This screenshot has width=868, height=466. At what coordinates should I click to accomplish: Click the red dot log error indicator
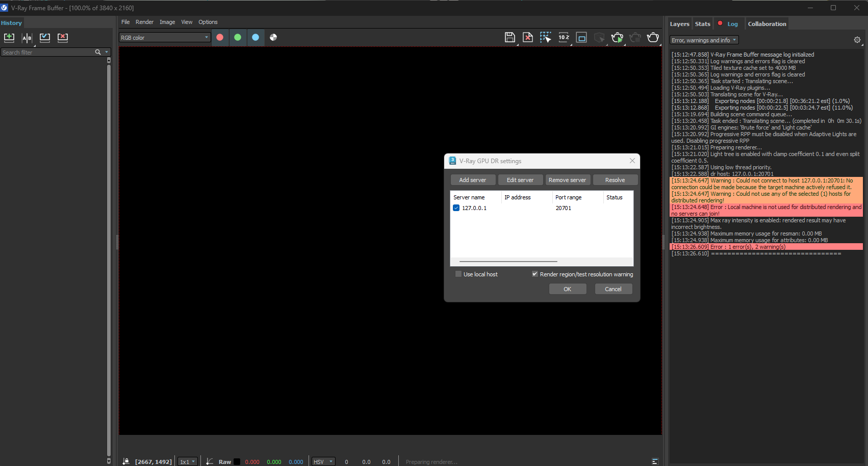pyautogui.click(x=720, y=23)
